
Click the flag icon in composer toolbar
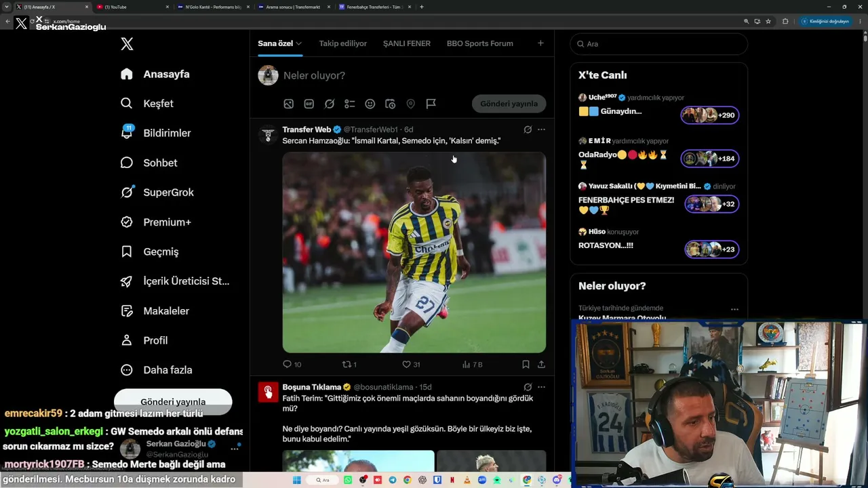tap(431, 104)
